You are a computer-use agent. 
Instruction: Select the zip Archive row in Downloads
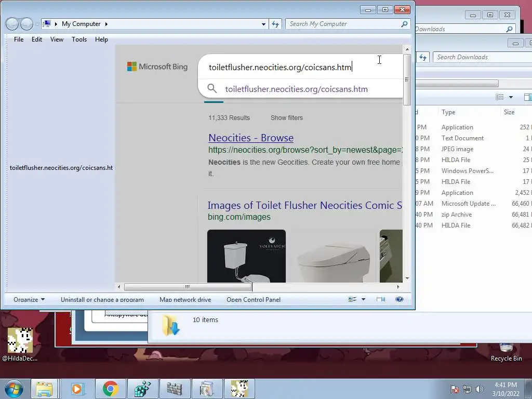click(x=474, y=215)
